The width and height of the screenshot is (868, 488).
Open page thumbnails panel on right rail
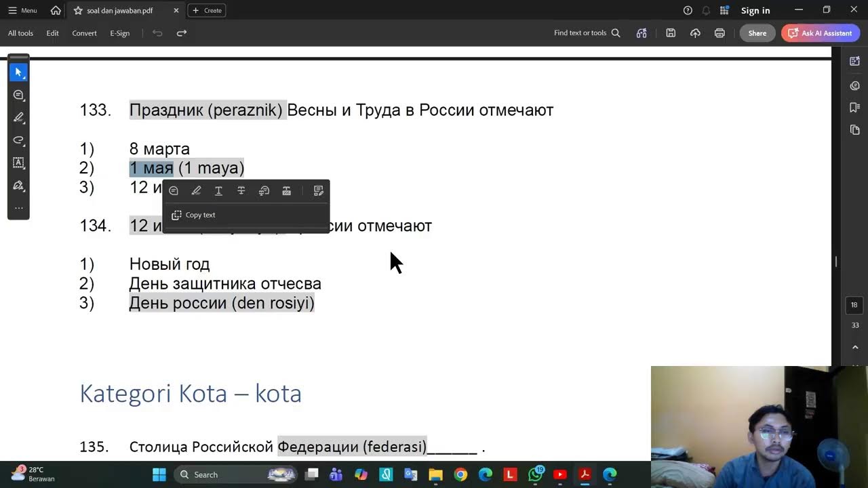tap(854, 129)
